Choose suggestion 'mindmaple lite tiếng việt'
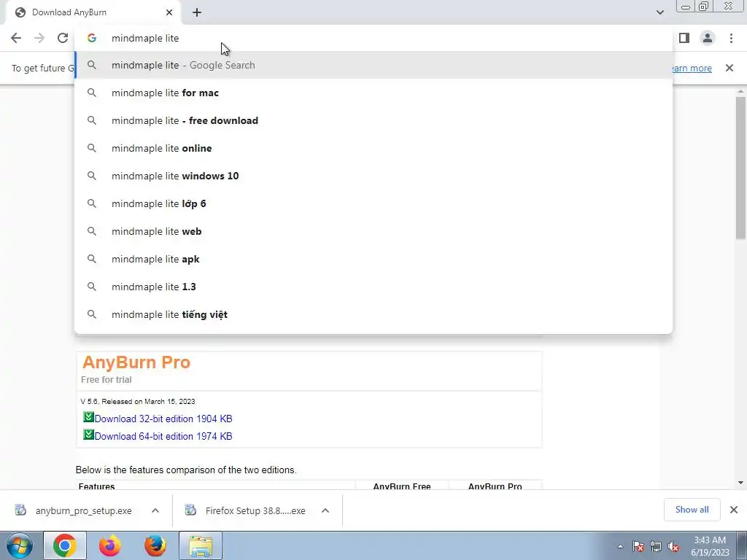 (373, 314)
